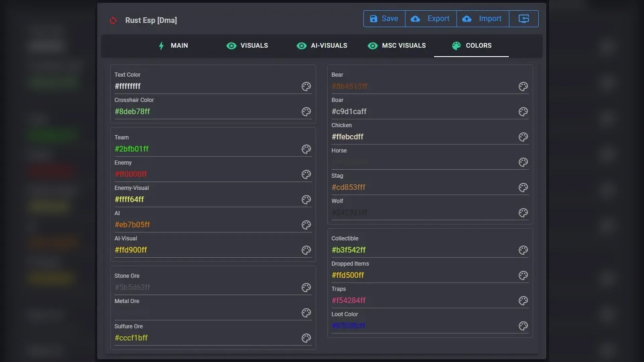
Task: Open palette picker for Bear color
Action: click(x=523, y=86)
